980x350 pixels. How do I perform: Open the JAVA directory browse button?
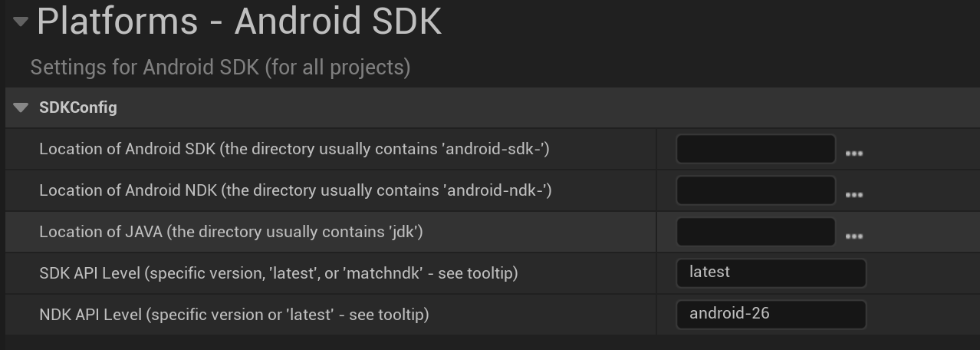(x=853, y=236)
